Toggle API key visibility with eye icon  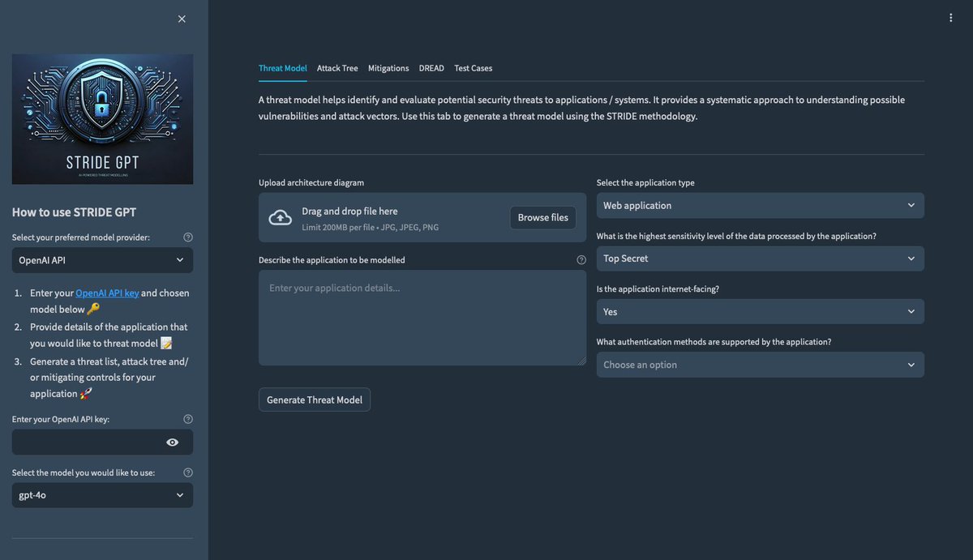coord(173,442)
